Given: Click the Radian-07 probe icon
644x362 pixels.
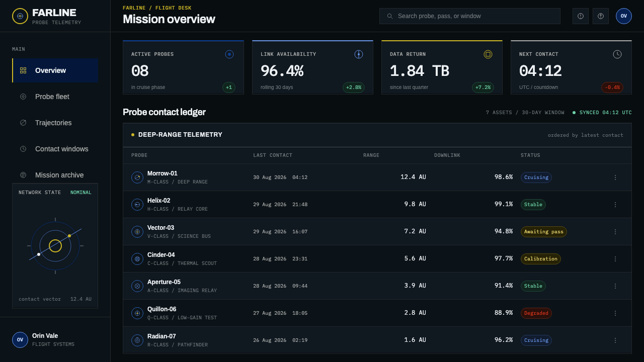Looking at the screenshot, I should [x=137, y=340].
